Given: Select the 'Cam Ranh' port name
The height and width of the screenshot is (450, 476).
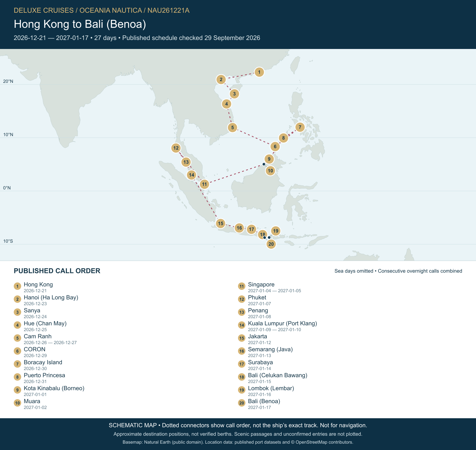Looking at the screenshot, I should coord(38,336).
